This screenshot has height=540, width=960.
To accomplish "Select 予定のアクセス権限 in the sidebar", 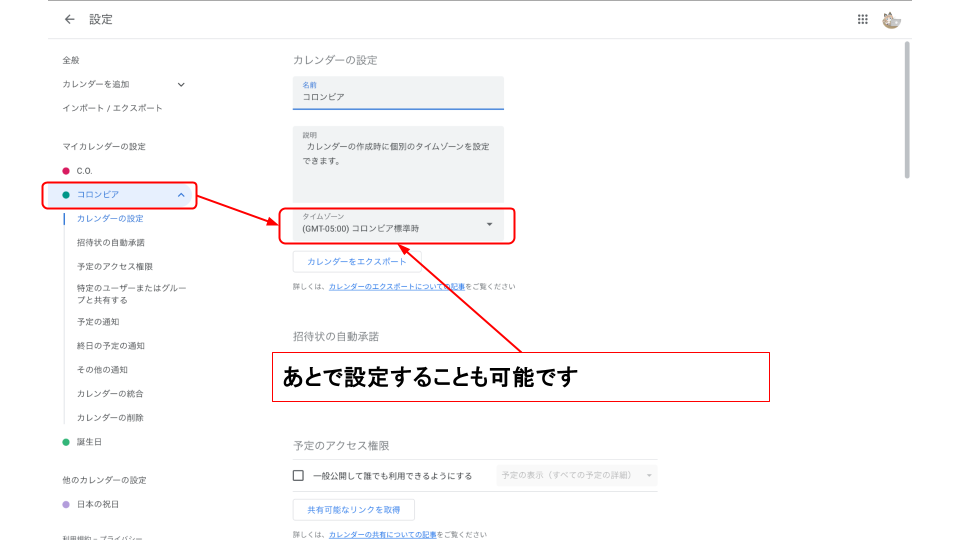I will (114, 267).
